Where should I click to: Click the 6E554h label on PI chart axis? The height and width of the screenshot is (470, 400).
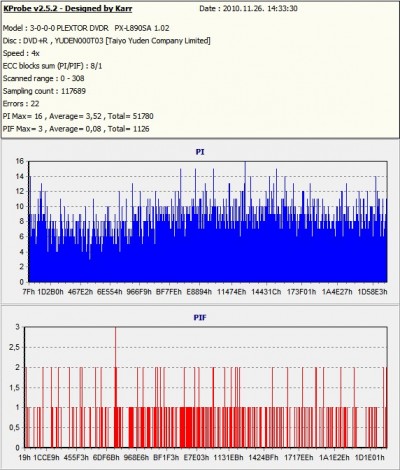[110, 292]
